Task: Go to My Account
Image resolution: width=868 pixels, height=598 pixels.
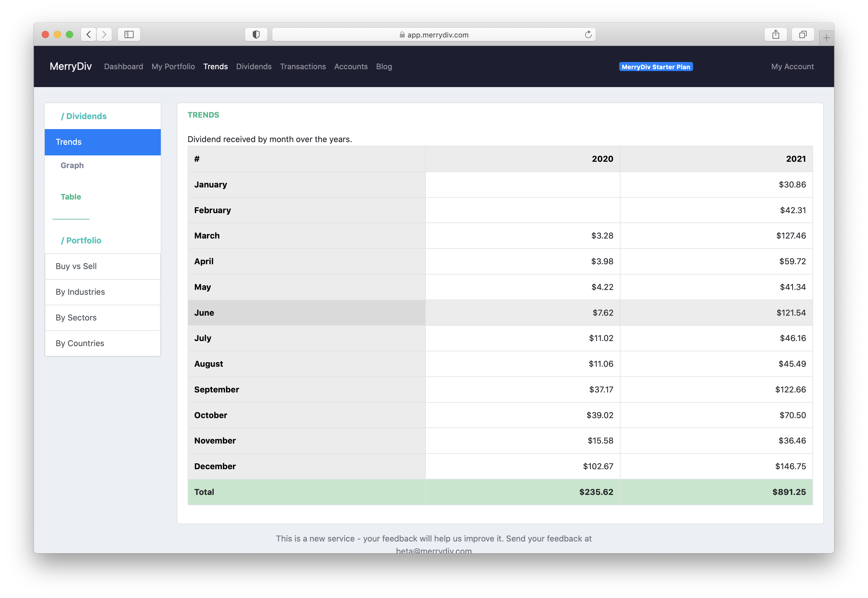Action: coord(792,66)
